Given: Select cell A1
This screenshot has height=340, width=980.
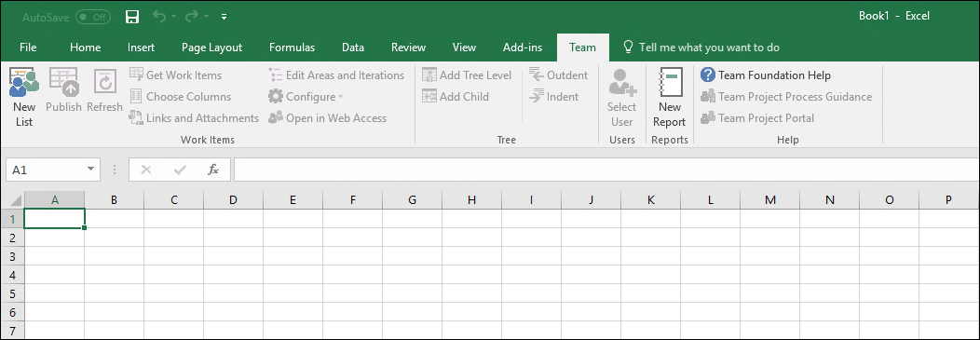Looking at the screenshot, I should tap(54, 218).
